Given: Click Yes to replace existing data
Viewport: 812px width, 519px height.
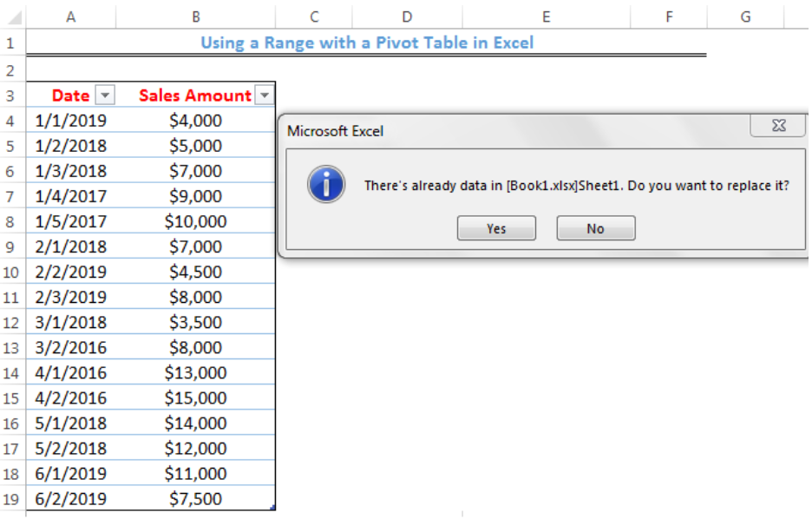Looking at the screenshot, I should 496,228.
